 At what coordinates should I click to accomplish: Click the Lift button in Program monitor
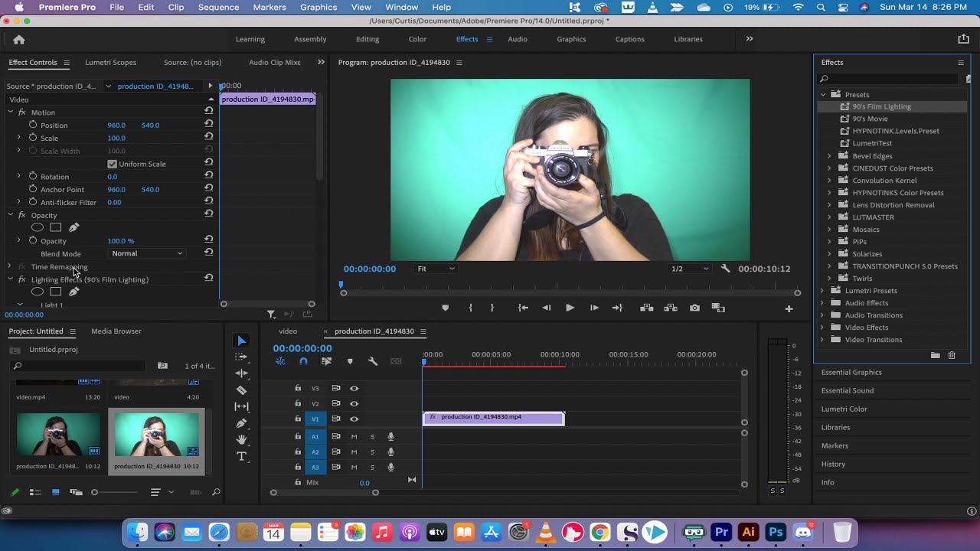tap(646, 308)
